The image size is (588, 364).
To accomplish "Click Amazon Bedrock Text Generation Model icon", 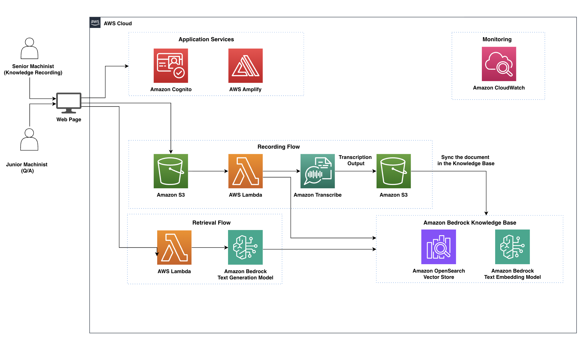I will click(245, 247).
